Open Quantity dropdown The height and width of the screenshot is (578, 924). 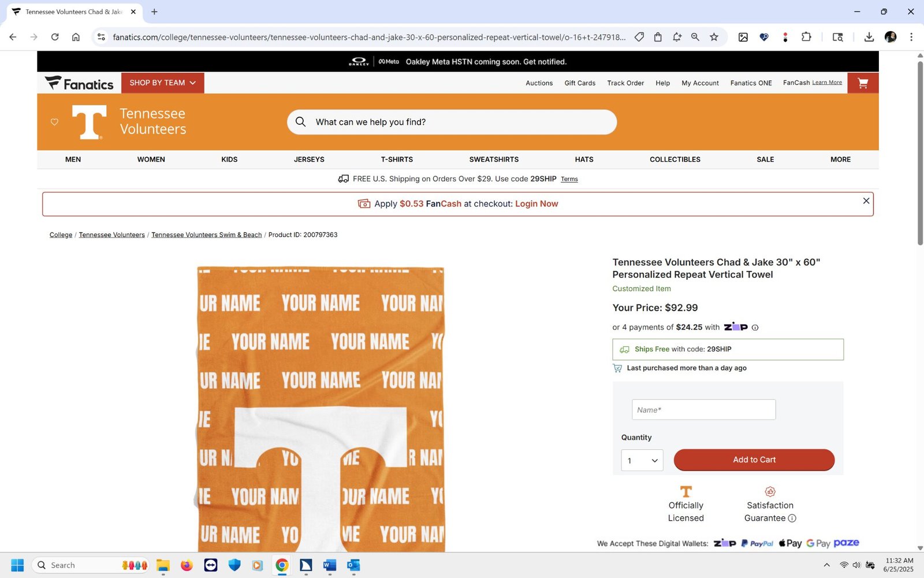(x=642, y=461)
